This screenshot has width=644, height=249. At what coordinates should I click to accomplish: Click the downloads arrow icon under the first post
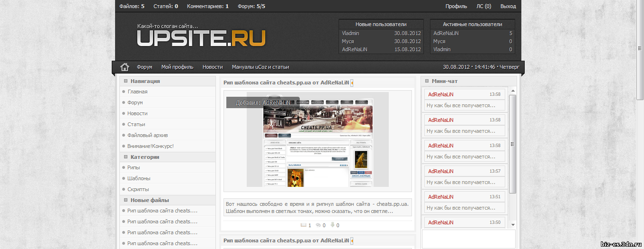click(332, 225)
